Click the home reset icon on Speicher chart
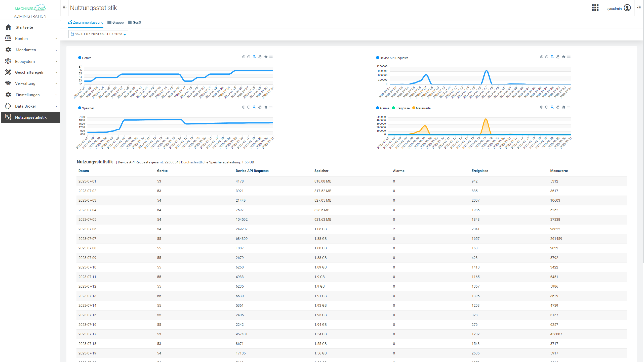The image size is (644, 362). 266,107
